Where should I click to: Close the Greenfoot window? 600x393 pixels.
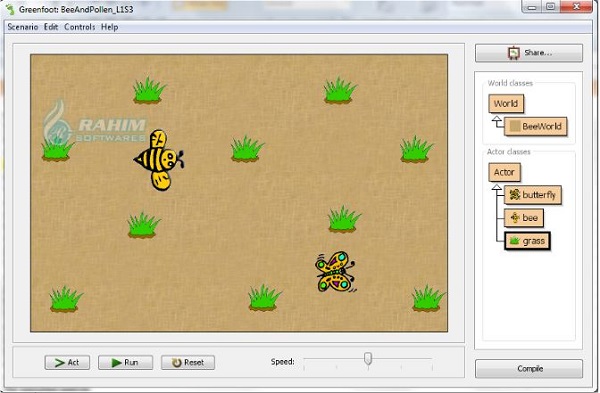[576, 7]
